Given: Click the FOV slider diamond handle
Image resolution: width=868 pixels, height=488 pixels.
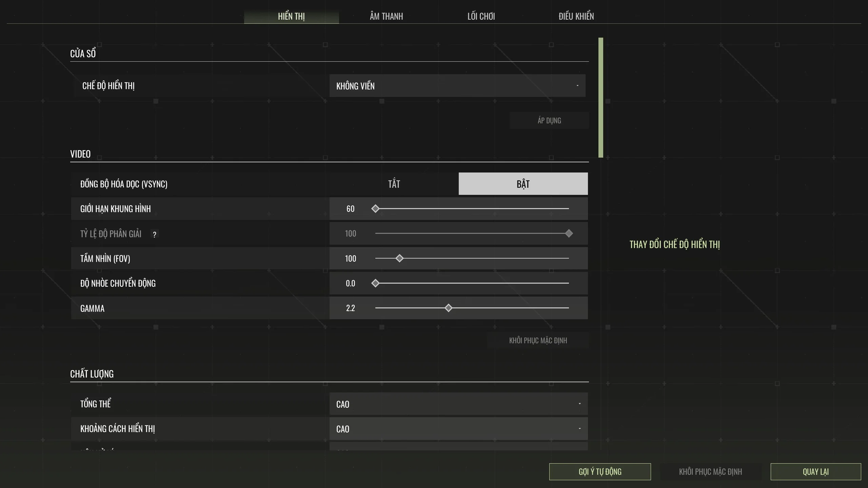Looking at the screenshot, I should click(399, 258).
